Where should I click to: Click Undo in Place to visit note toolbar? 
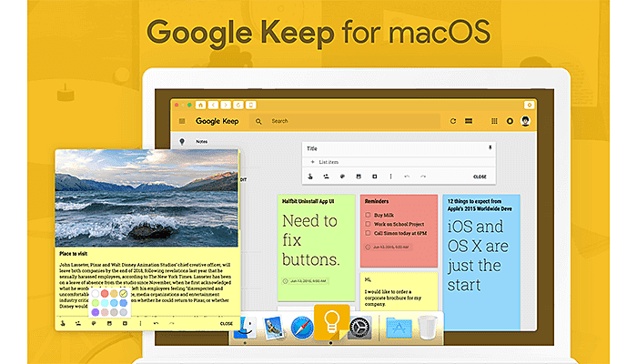(x=156, y=323)
